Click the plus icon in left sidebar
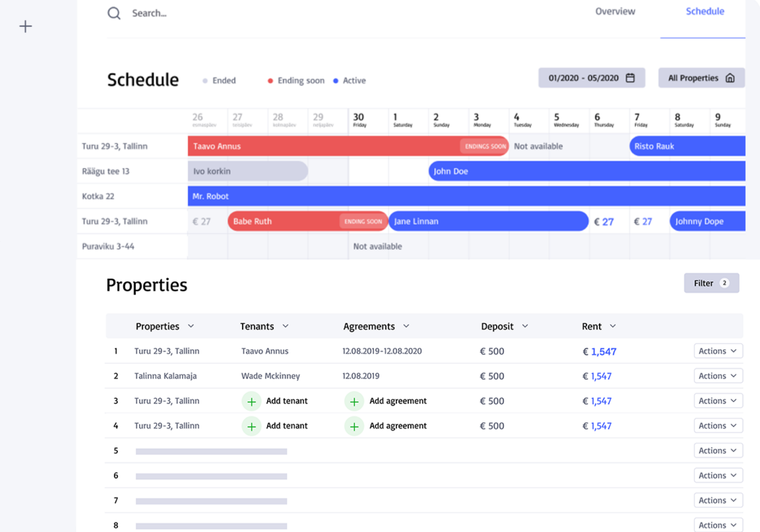The width and height of the screenshot is (760, 532). 26,26
